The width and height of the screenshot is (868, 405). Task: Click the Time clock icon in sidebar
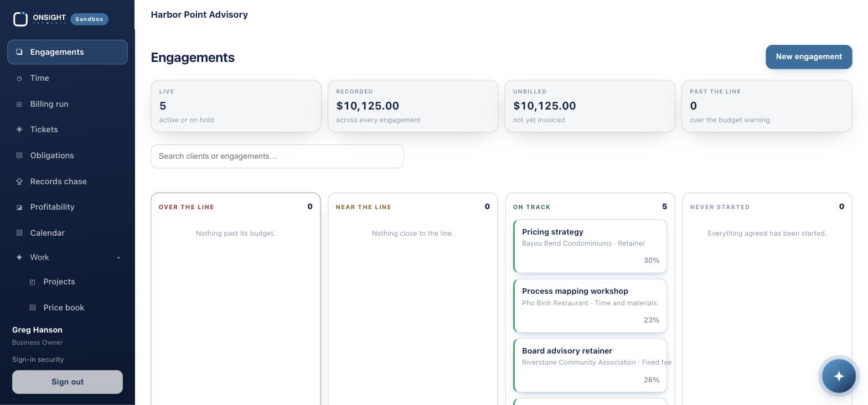tap(19, 79)
